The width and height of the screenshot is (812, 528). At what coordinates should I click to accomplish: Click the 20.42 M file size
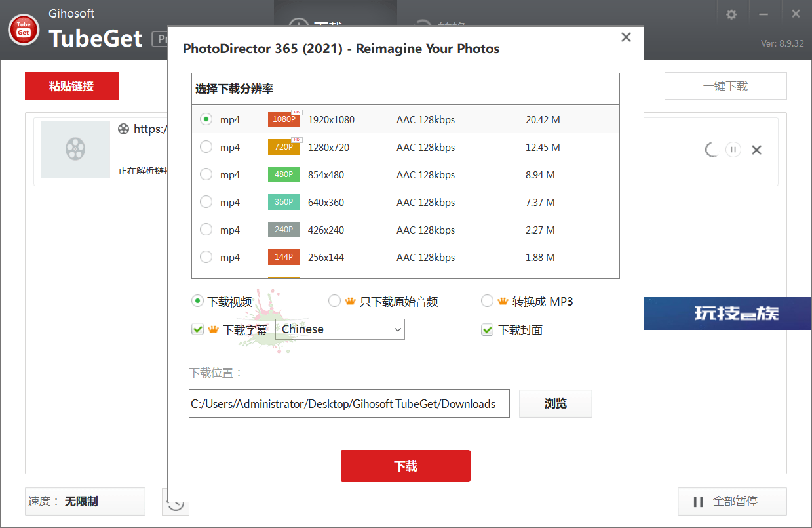pyautogui.click(x=543, y=120)
